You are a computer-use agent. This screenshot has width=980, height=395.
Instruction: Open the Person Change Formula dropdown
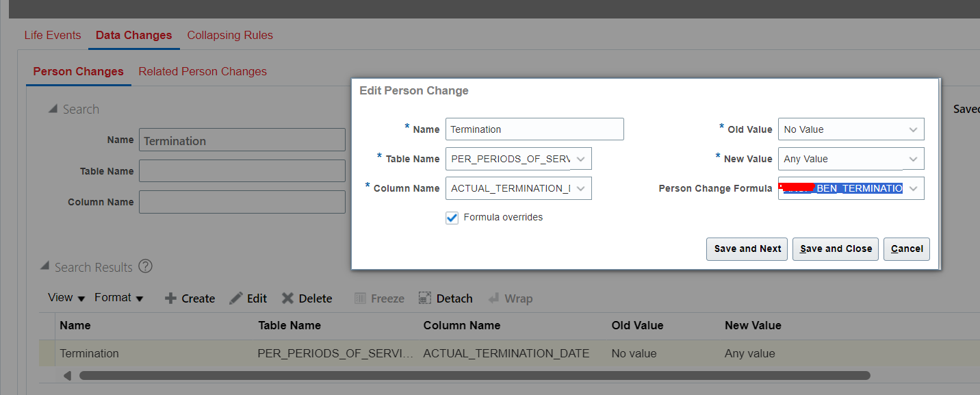pyautogui.click(x=914, y=188)
